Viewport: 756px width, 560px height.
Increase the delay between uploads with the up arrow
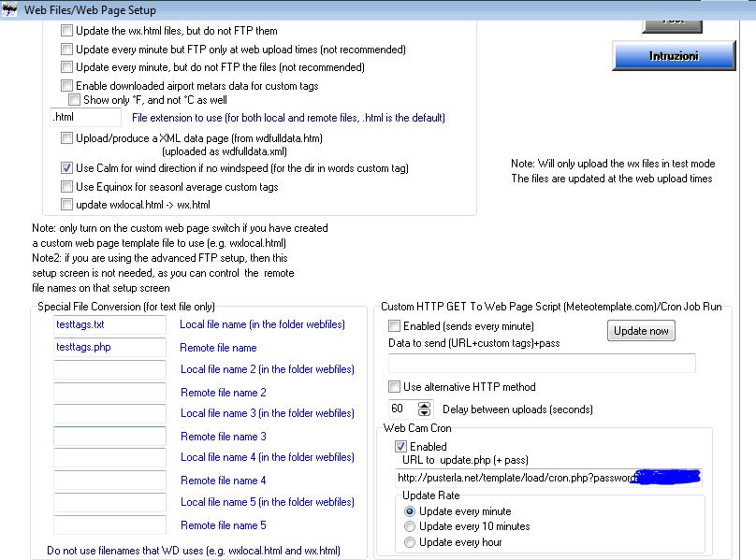pos(424,406)
